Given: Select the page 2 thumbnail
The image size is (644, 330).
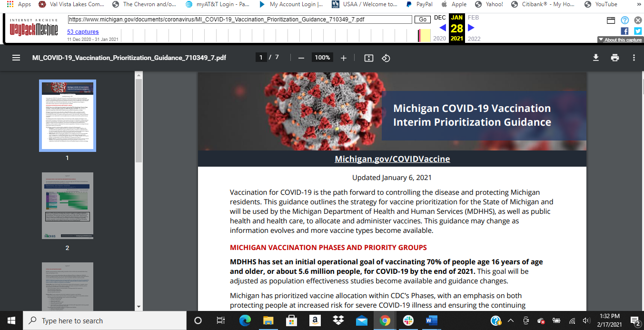Looking at the screenshot, I should pos(67,206).
